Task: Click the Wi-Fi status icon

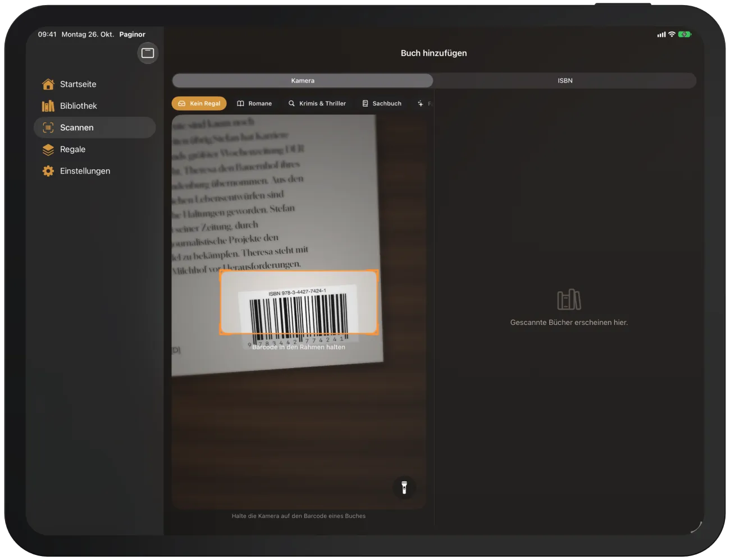Action: point(672,34)
